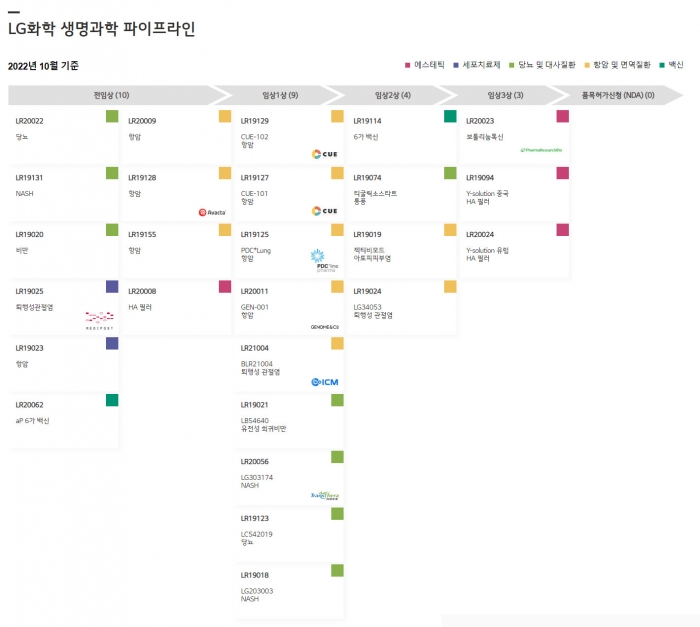Click the LR19094 code text
The width and height of the screenshot is (700, 627).
click(480, 178)
